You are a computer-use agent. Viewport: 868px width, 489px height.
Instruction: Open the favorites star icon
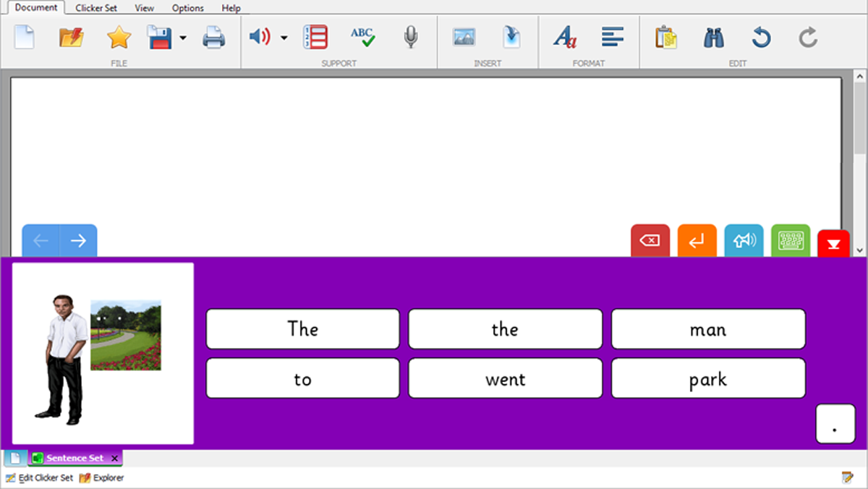tap(119, 37)
